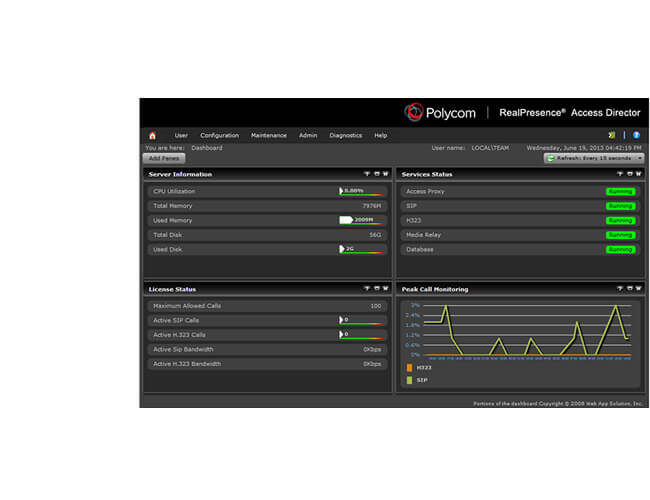This screenshot has height=500, width=650.
Task: Click SIP service Running status badge
Action: pyautogui.click(x=620, y=206)
